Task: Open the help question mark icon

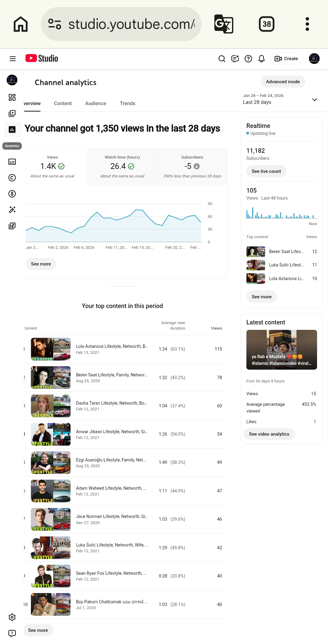Action: (248, 59)
